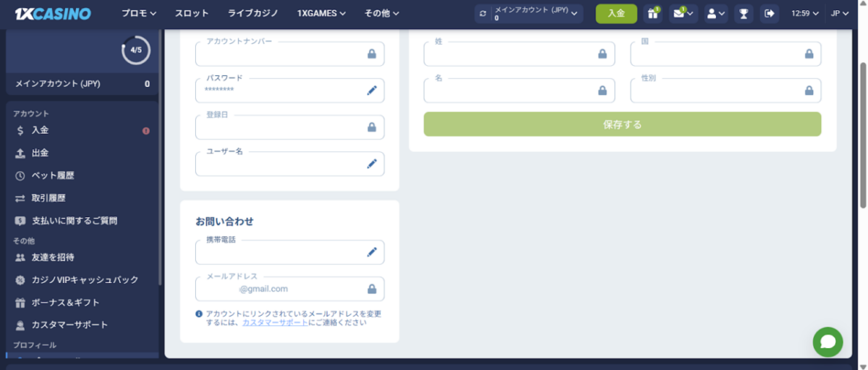Click the info icon below email field
The width and height of the screenshot is (868, 370).
(199, 314)
